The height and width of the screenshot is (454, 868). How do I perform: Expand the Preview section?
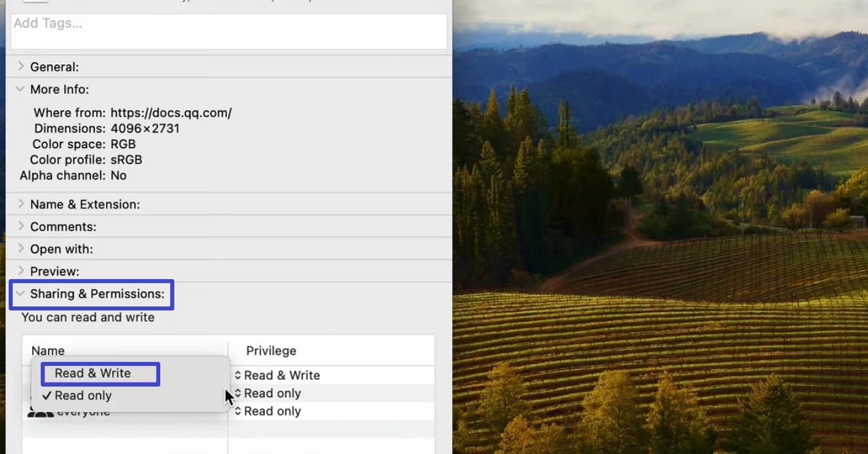click(54, 271)
